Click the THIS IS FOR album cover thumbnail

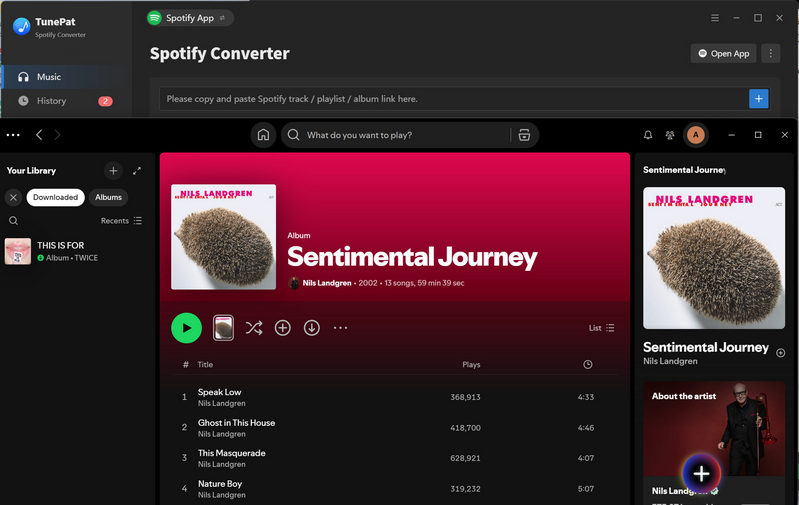[x=18, y=251]
